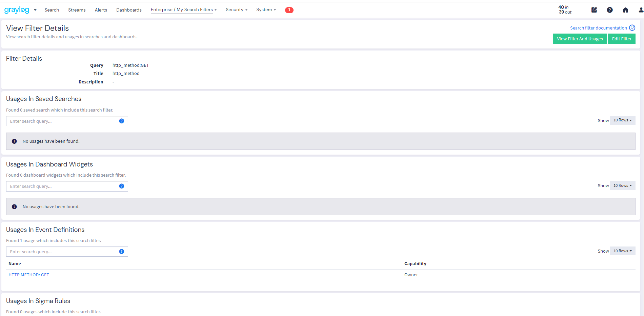Open the 10 Rows selector for saved searches
Viewport: 644px width, 316px height.
(x=622, y=120)
